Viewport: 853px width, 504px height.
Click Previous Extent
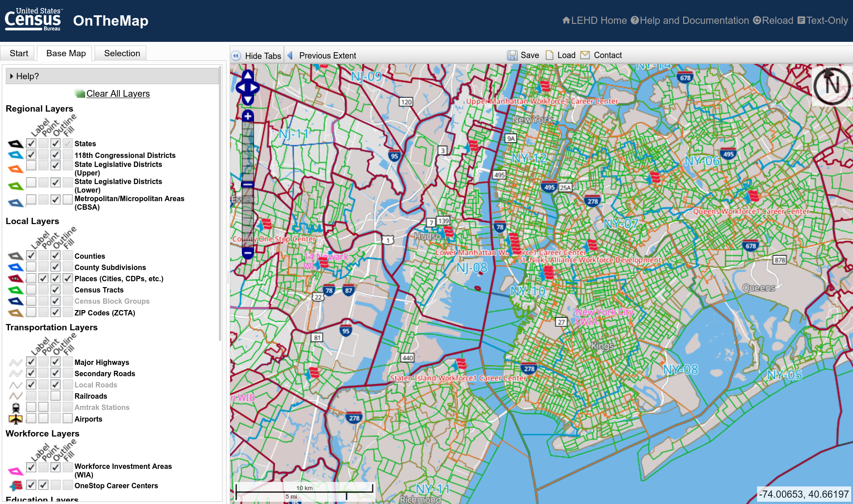[327, 55]
